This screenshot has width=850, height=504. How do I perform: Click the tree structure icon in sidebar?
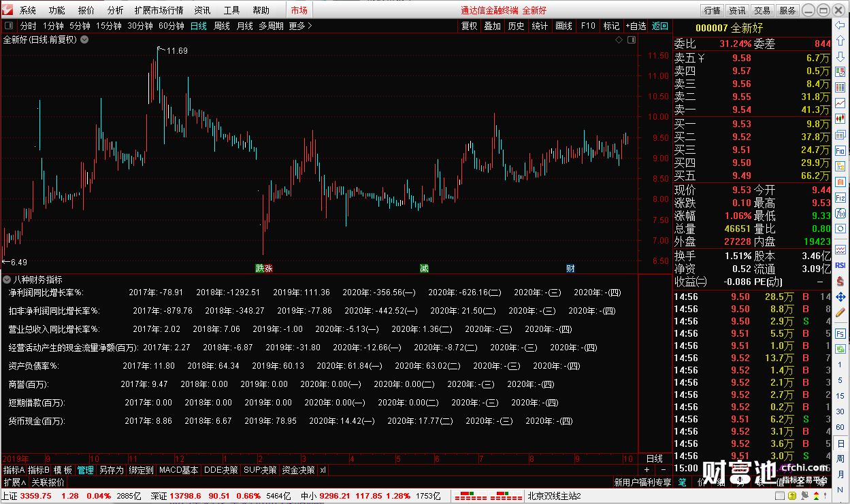pos(840,166)
